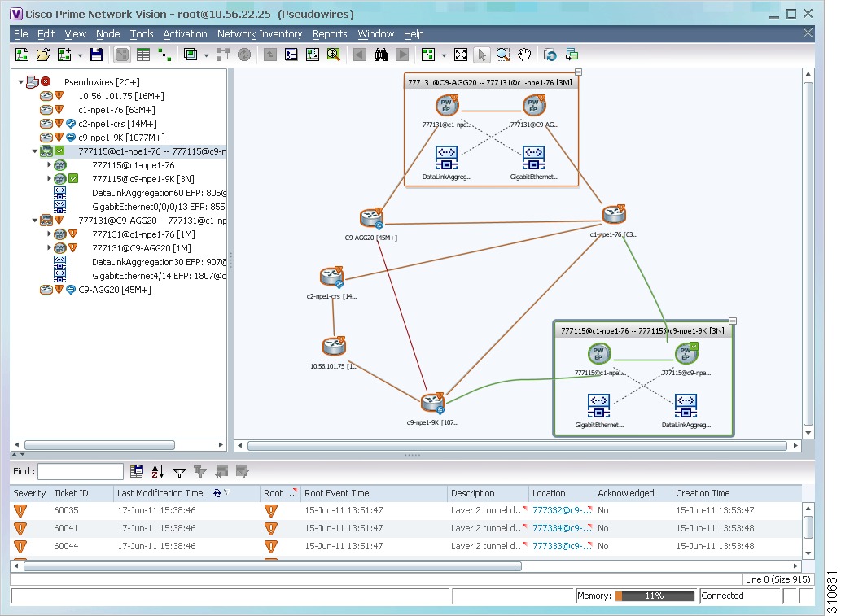The image size is (841, 616).
Task: Click the ticket table horizontal scrollbar
Action: coord(273,566)
